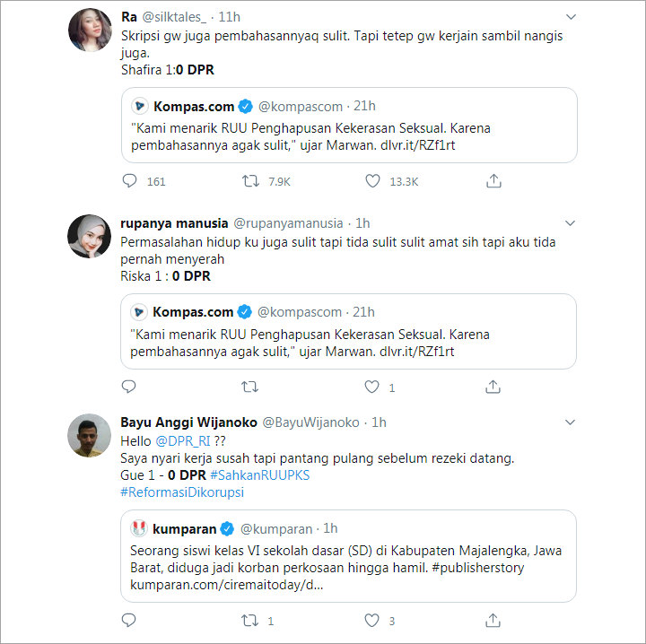Open Ra's profile picture
Viewport: 646px width, 644px height.
(90, 30)
